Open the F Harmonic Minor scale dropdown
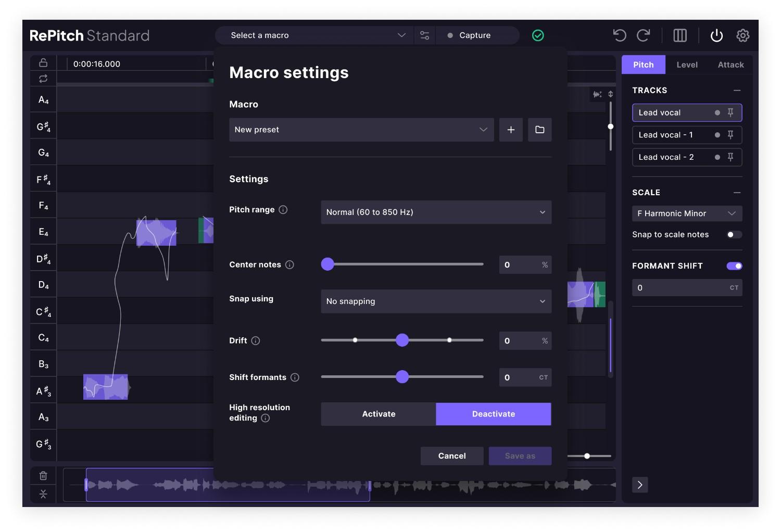The width and height of the screenshot is (781, 532). click(686, 213)
